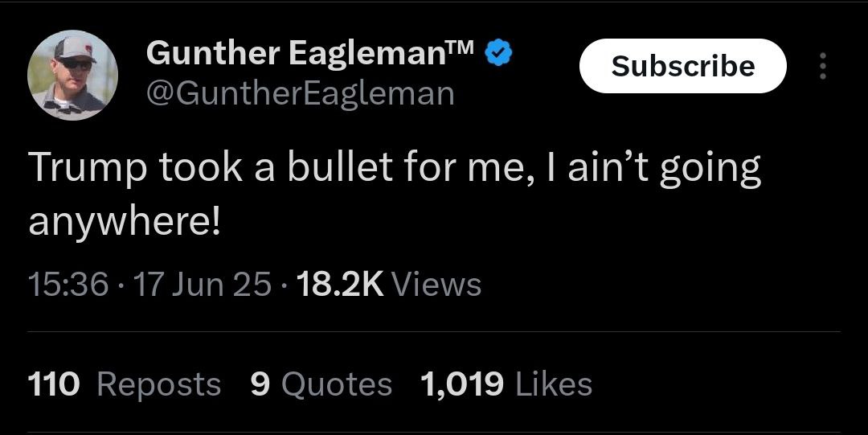This screenshot has width=868, height=435.
Task: Click the Likes label text
Action: coord(553,384)
